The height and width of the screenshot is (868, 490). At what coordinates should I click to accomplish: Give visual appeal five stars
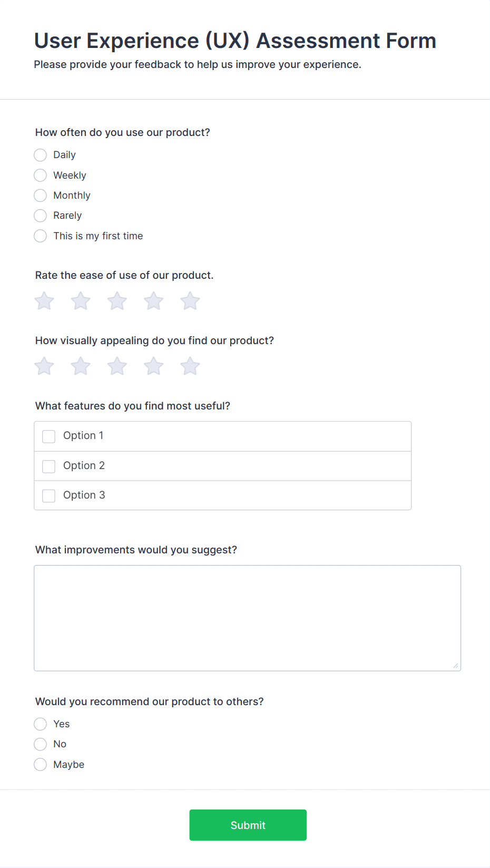(190, 366)
